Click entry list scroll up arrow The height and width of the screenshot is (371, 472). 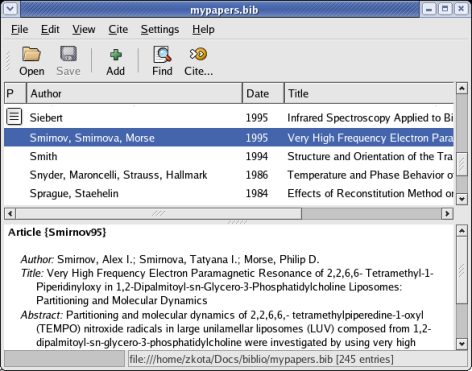(x=462, y=89)
